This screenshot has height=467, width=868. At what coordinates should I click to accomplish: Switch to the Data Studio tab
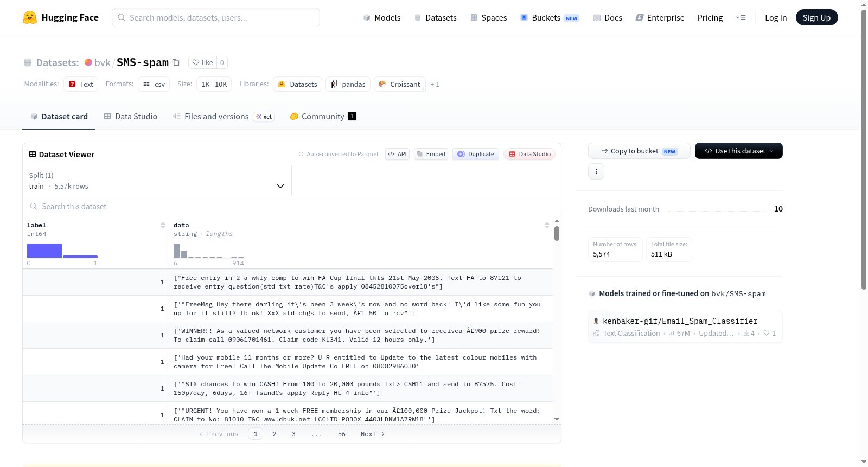[131, 116]
